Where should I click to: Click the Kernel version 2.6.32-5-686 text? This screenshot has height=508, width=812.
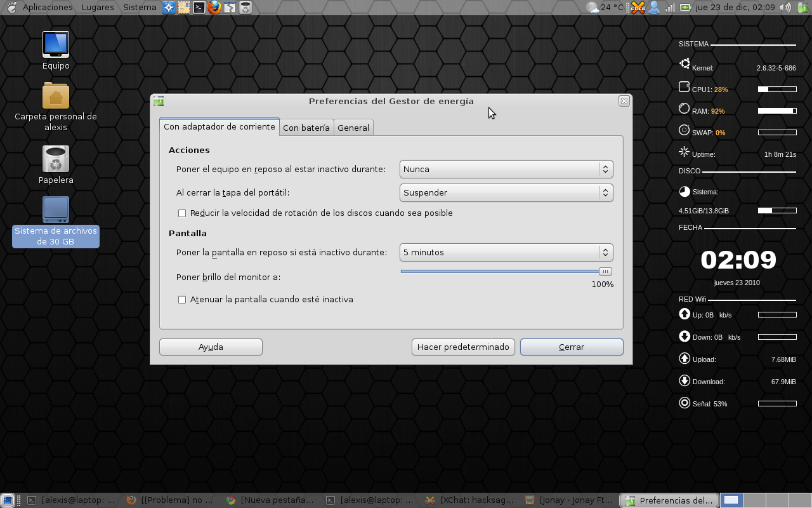(776, 68)
